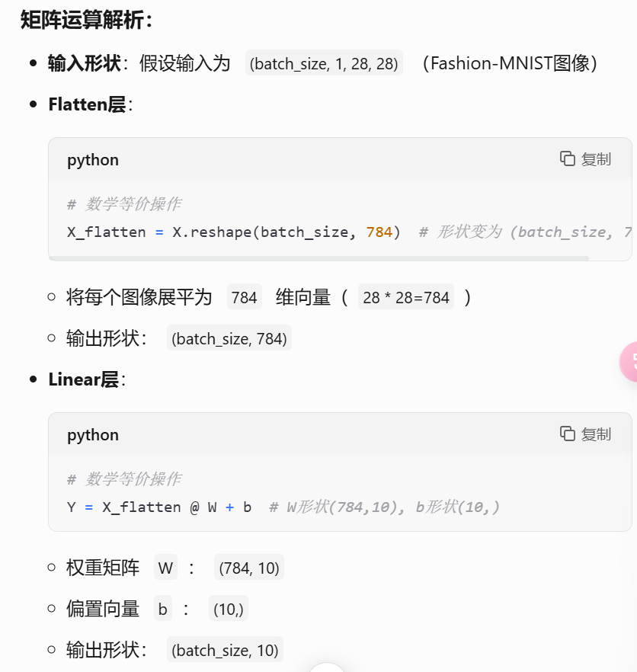Image resolution: width=637 pixels, height=672 pixels.
Task: Click the copy icon in the Flatten code block
Action: pyautogui.click(x=567, y=158)
